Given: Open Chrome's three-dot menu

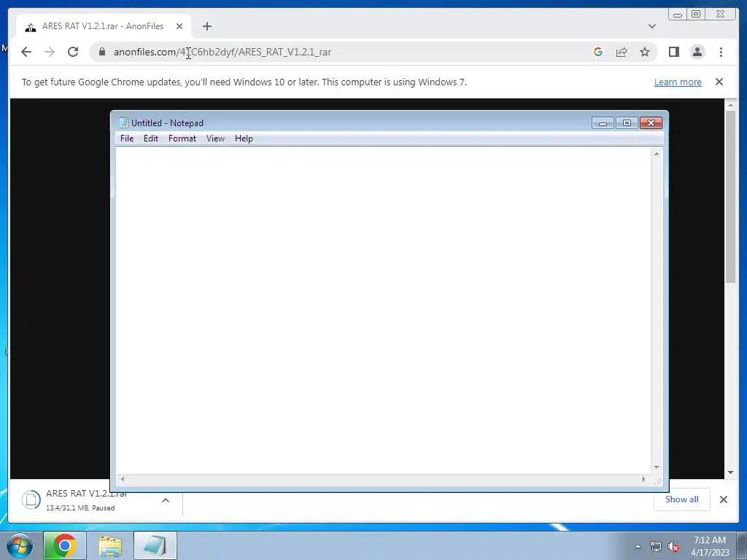Looking at the screenshot, I should pyautogui.click(x=721, y=52).
